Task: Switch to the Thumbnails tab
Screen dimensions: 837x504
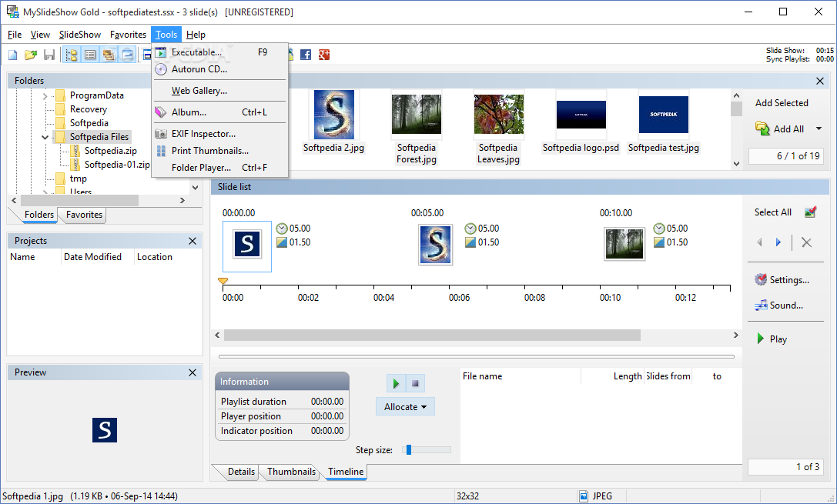Action: (292, 472)
